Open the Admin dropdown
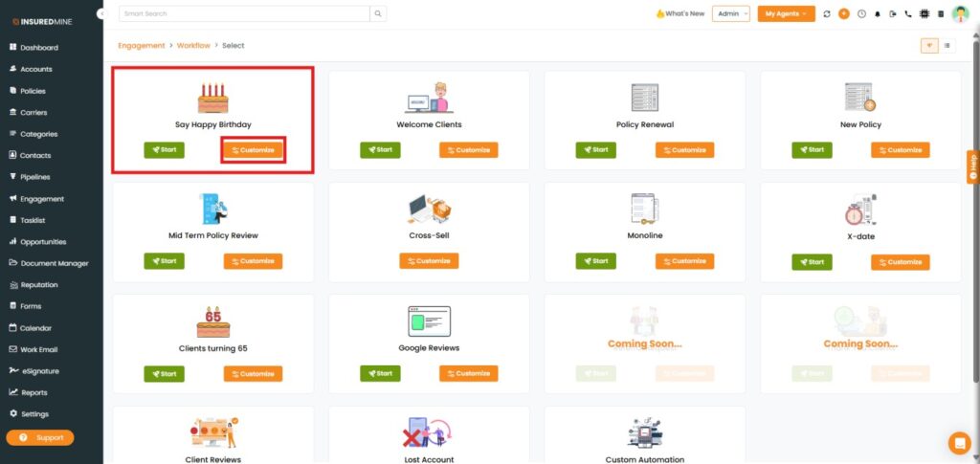This screenshot has width=980, height=464. click(731, 14)
